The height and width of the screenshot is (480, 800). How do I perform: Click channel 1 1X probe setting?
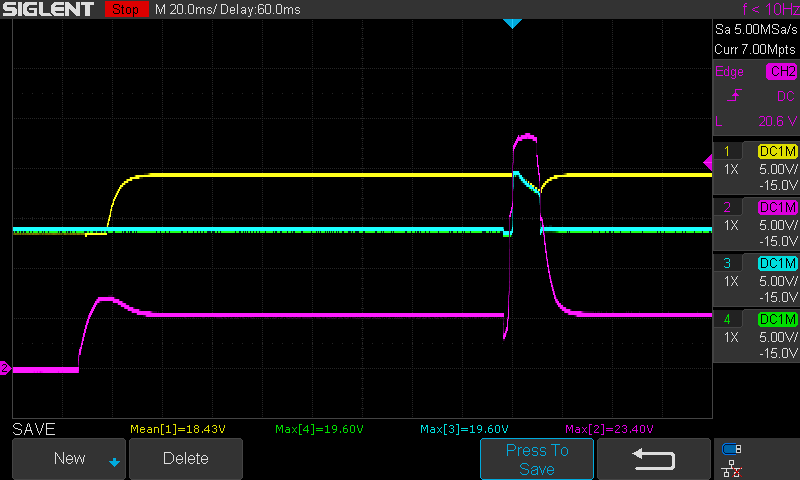731,169
